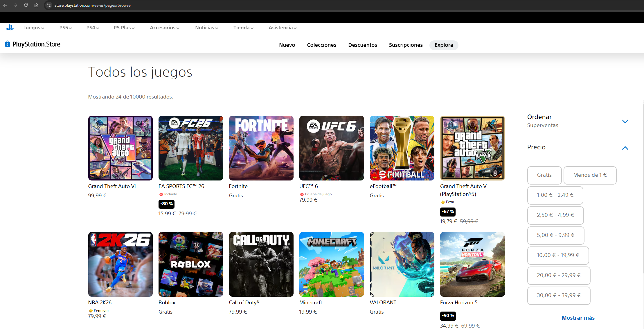This screenshot has width=644, height=329.
Task: Select the Explora tab
Action: (444, 45)
